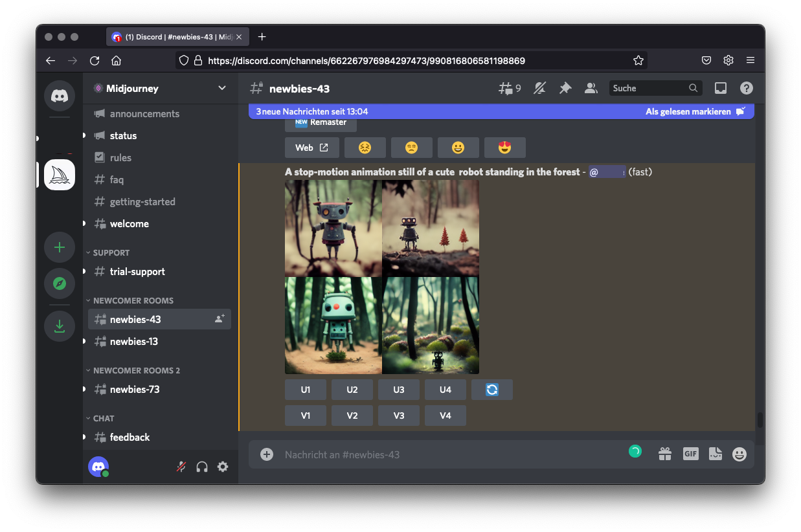Open pinned messages with the pin icon
The width and height of the screenshot is (801, 532).
(x=565, y=88)
